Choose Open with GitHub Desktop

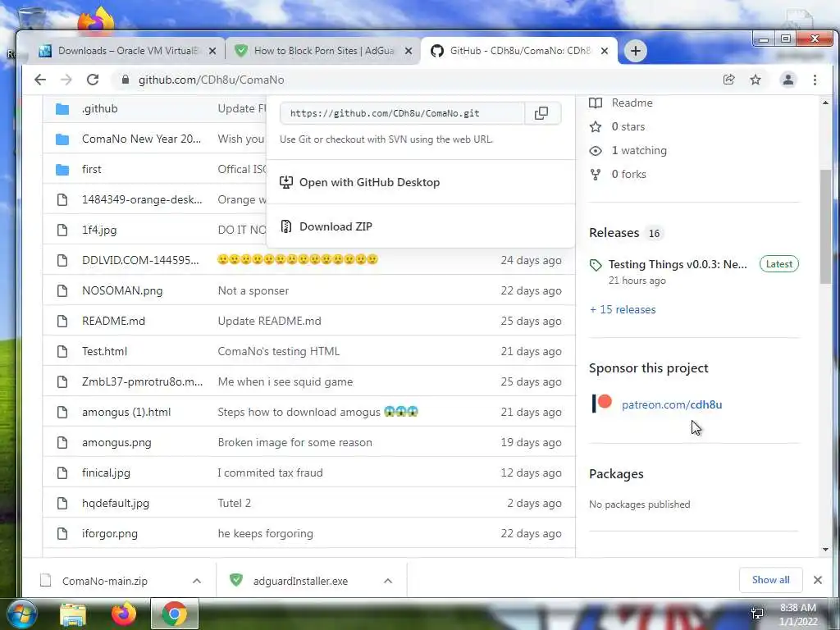point(369,182)
